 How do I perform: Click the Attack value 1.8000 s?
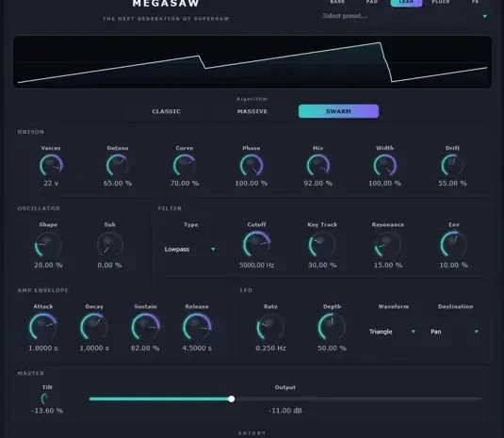coord(43,348)
